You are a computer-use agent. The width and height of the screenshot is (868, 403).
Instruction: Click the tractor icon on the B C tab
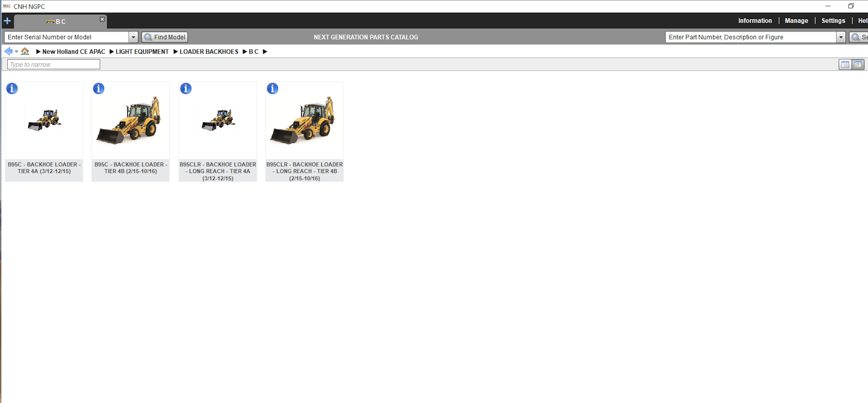tap(50, 22)
